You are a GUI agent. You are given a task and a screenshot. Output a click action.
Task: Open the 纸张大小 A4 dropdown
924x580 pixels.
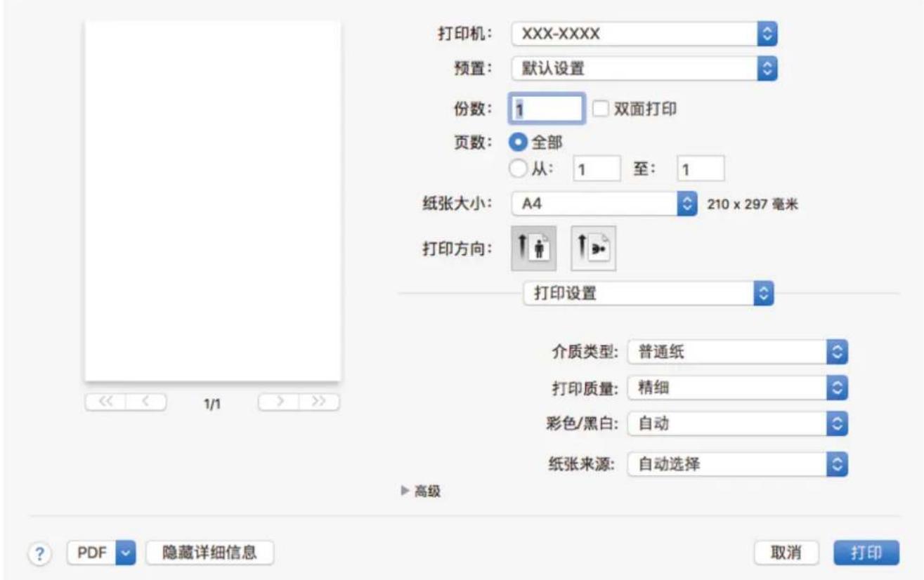coord(604,204)
